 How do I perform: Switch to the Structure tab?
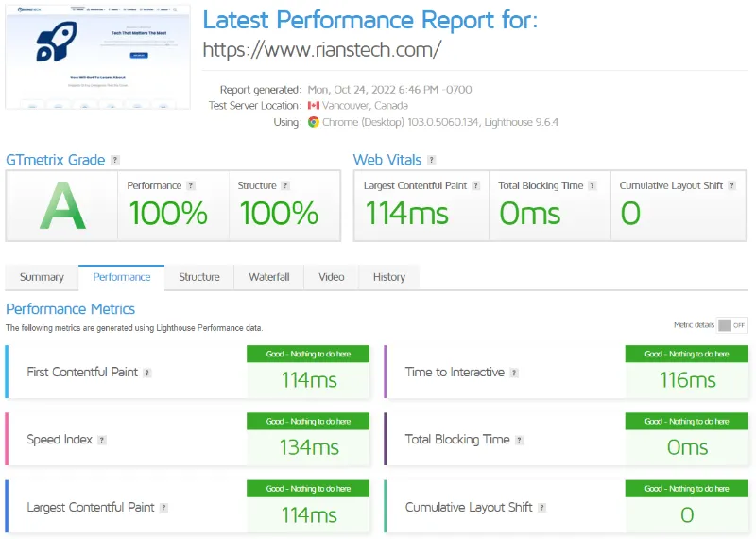pyautogui.click(x=199, y=277)
